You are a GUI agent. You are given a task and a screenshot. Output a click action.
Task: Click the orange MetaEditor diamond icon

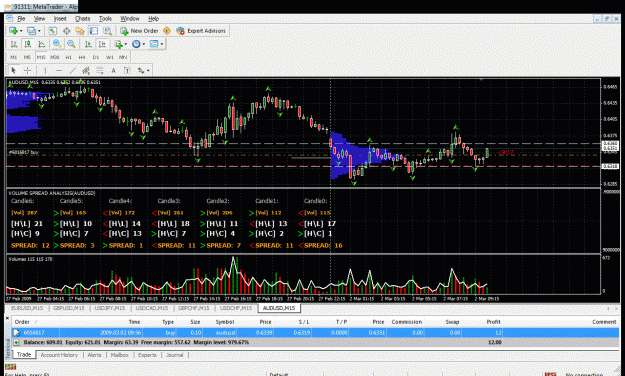(167, 31)
